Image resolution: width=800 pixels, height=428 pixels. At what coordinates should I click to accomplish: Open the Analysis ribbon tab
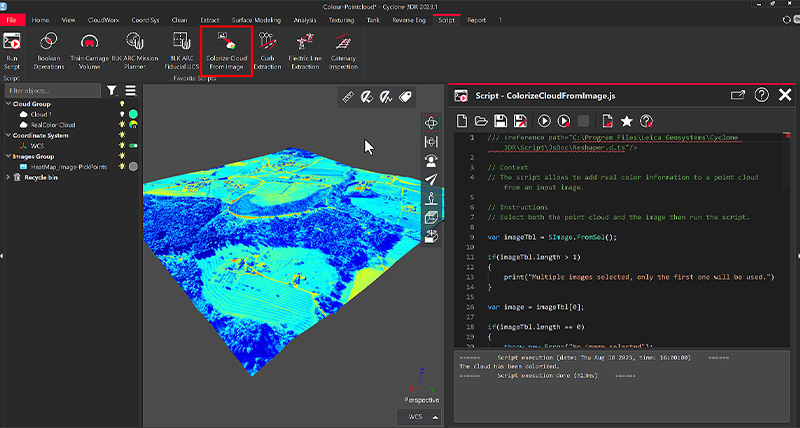coord(305,20)
